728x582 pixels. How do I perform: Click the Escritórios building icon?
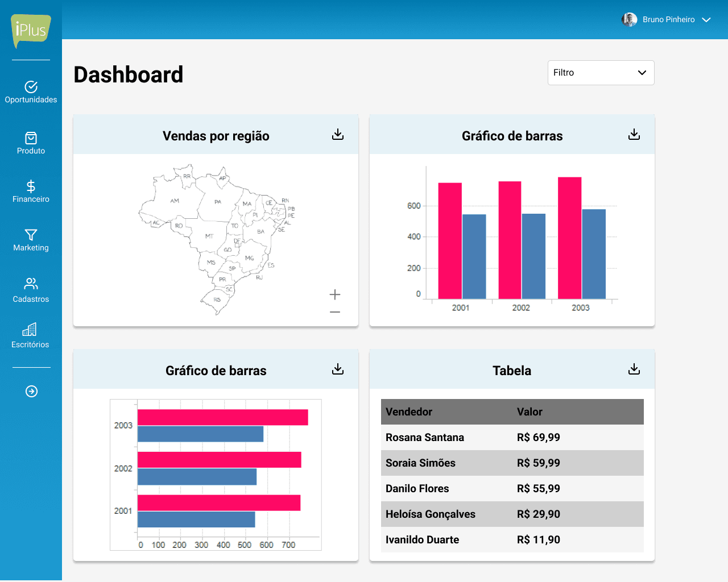pos(30,330)
